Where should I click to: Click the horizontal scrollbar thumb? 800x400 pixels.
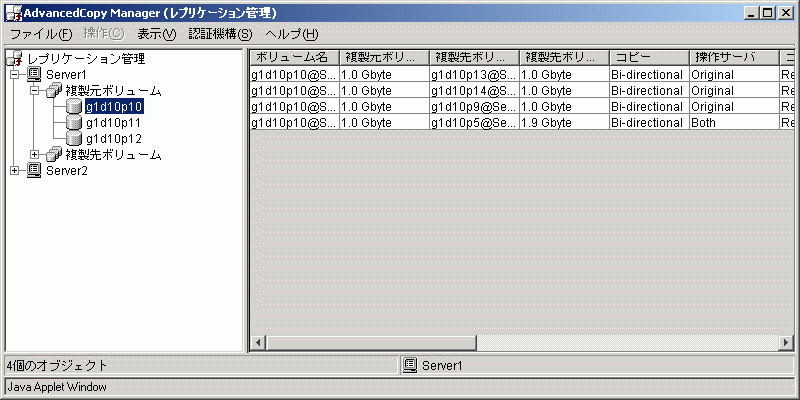pyautogui.click(x=371, y=342)
